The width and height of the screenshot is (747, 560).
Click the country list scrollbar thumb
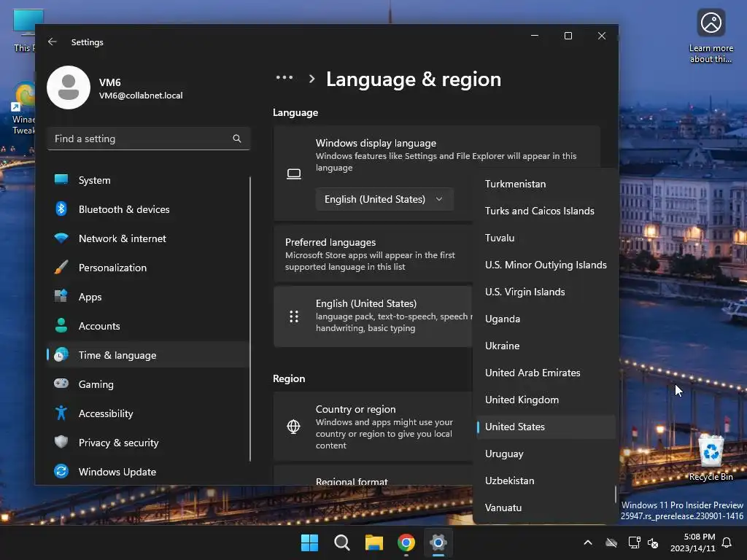[x=616, y=494]
